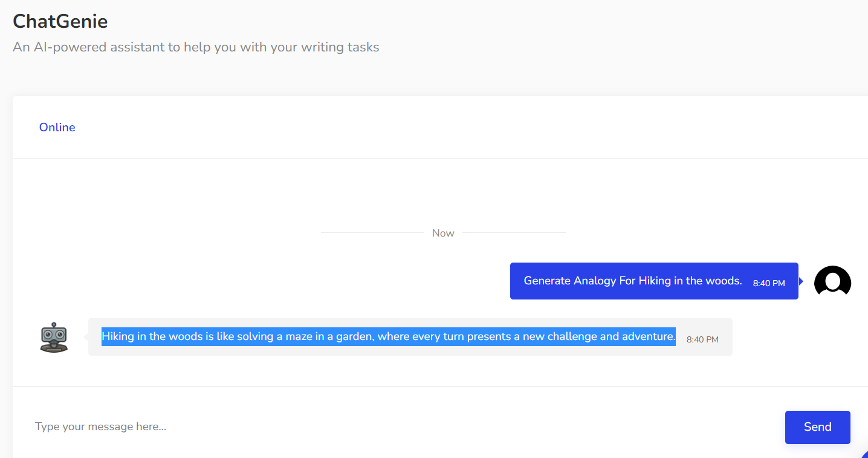Image resolution: width=868 pixels, height=458 pixels.
Task: Click the 8:40 PM time on user message
Action: click(769, 283)
